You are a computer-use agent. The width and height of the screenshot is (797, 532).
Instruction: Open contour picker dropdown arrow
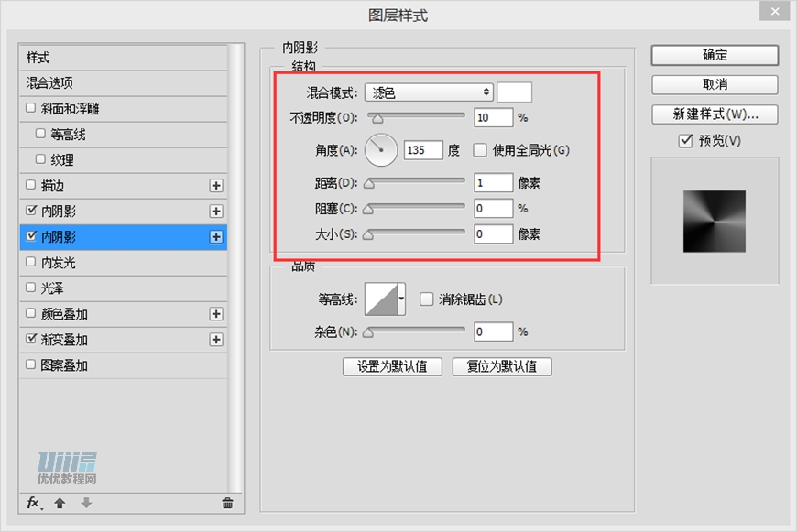(401, 299)
